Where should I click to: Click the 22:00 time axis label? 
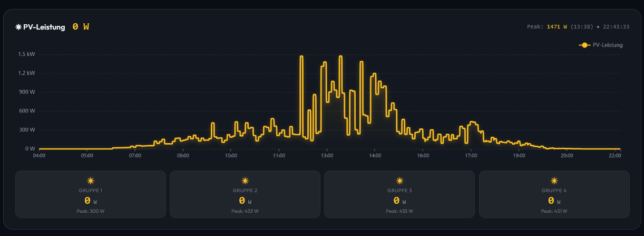tap(614, 156)
